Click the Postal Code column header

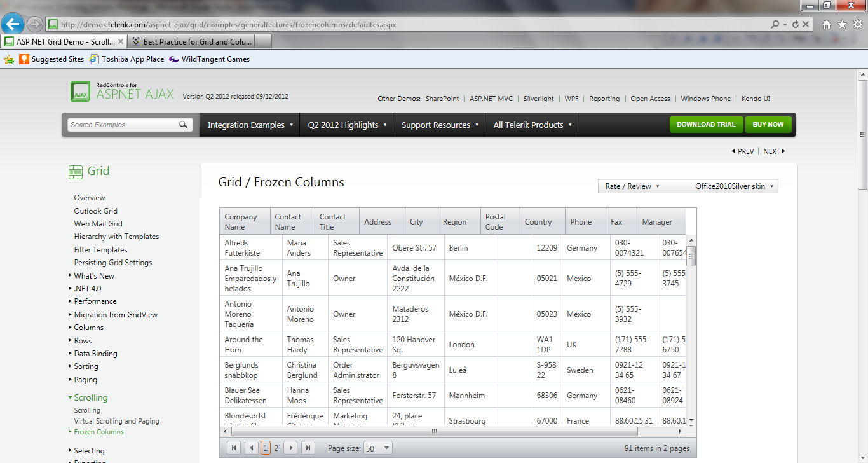click(x=501, y=221)
